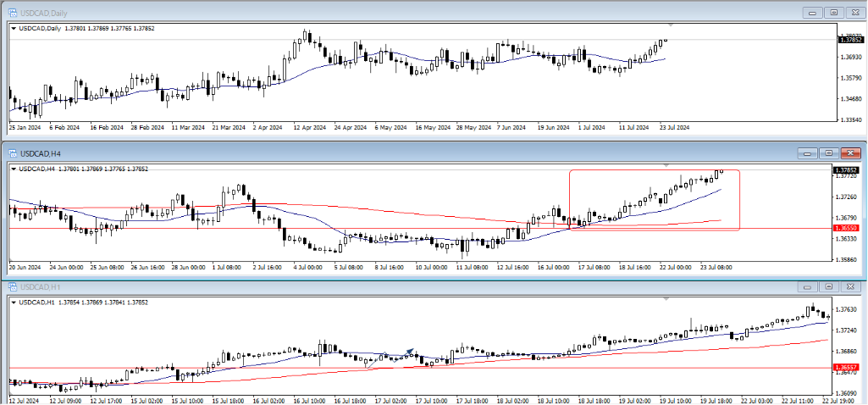
Task: Click the chart shift triangle on H4 chart
Action: [x=667, y=165]
